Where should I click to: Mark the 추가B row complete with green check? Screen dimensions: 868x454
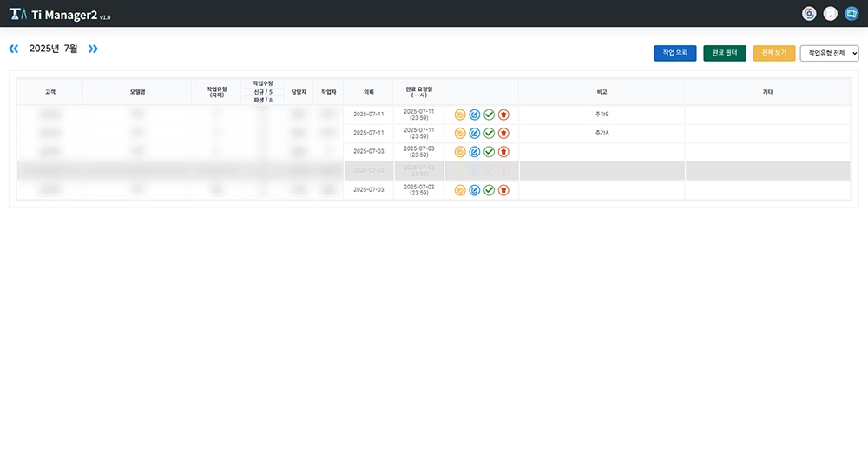pyautogui.click(x=489, y=115)
